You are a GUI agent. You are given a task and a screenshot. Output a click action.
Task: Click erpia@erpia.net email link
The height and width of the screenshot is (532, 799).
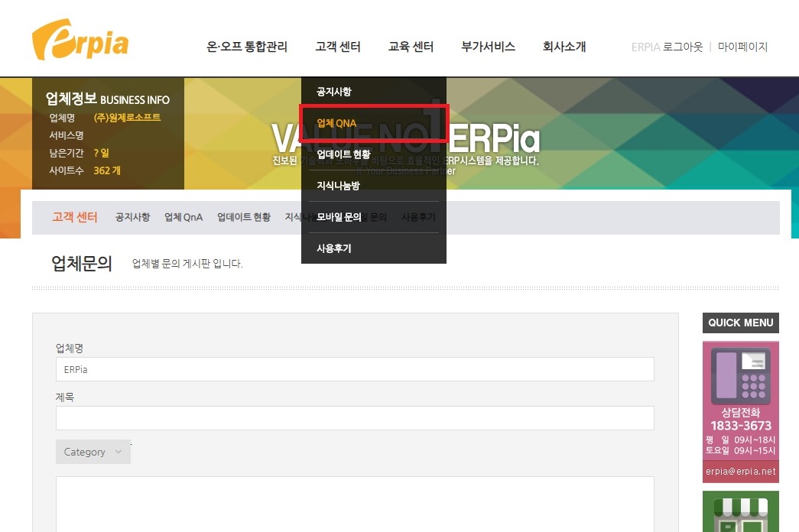(x=740, y=472)
